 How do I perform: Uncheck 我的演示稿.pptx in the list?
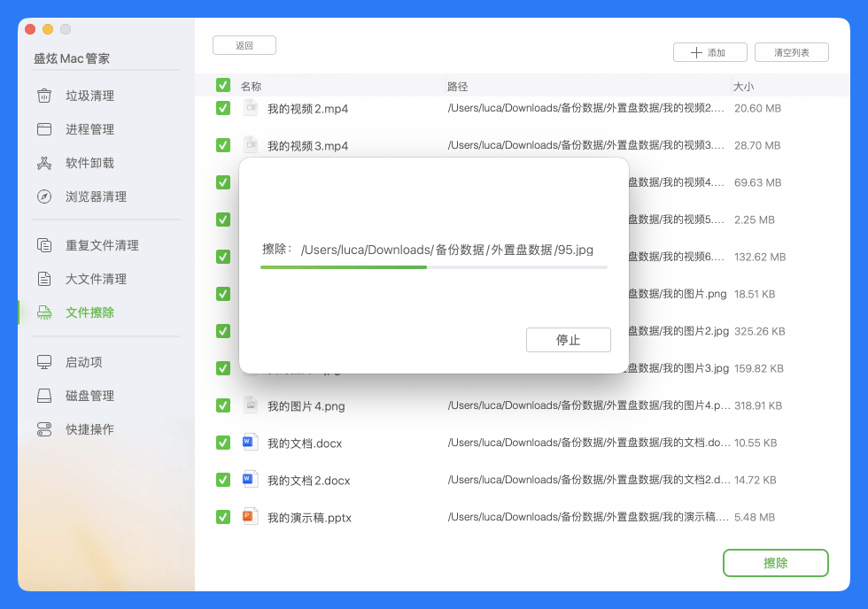pyautogui.click(x=221, y=517)
